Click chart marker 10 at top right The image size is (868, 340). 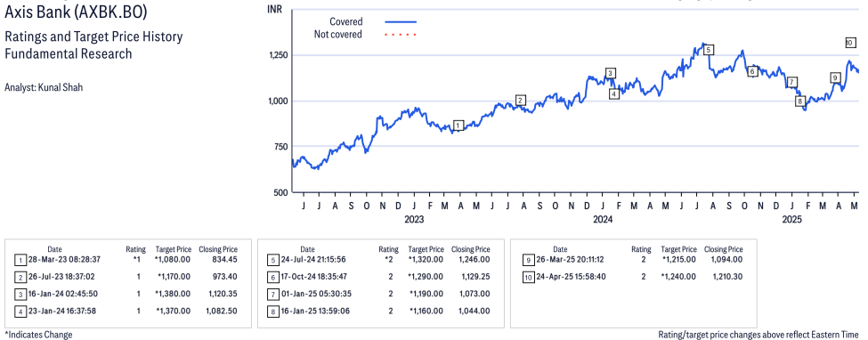tap(851, 43)
